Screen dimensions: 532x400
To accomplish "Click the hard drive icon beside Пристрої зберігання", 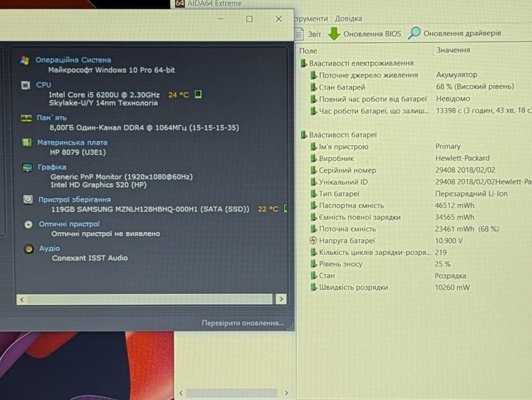I will click(x=28, y=200).
